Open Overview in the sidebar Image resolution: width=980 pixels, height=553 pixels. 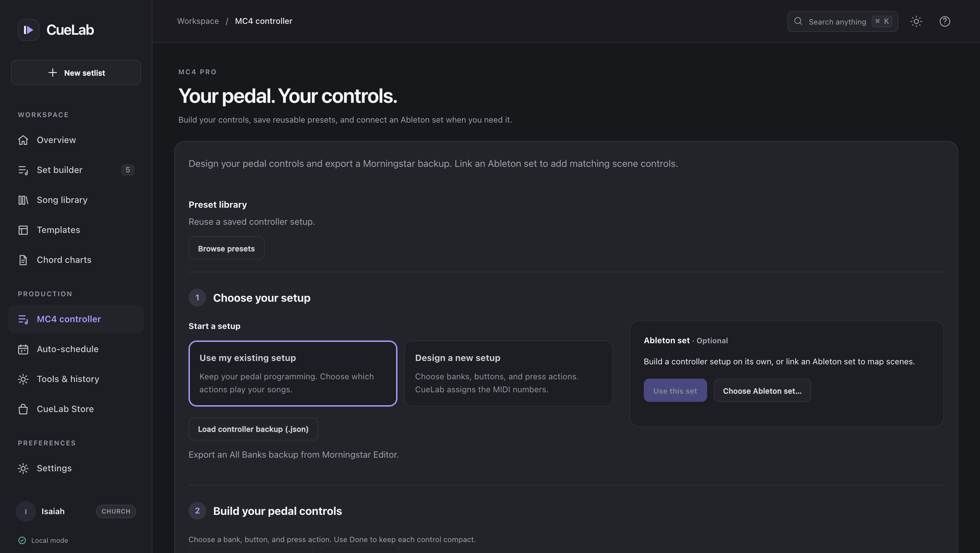pos(76,140)
